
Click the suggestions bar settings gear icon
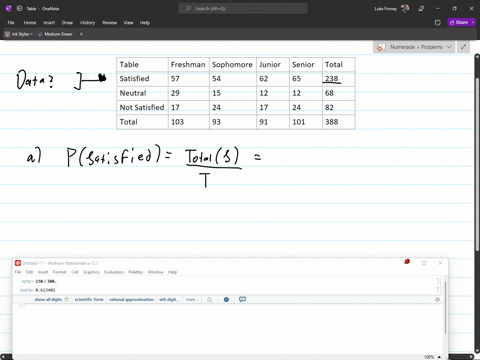(x=437, y=299)
